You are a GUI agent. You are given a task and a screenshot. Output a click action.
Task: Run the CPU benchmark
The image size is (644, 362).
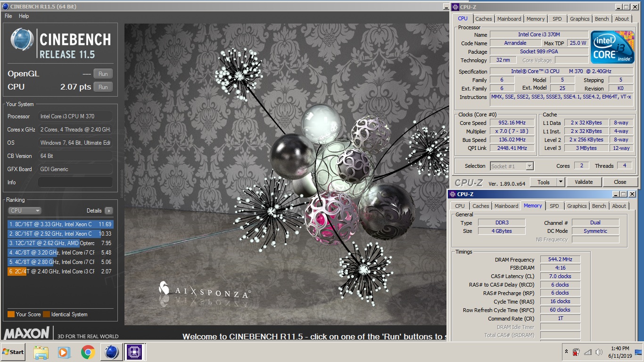click(x=103, y=87)
